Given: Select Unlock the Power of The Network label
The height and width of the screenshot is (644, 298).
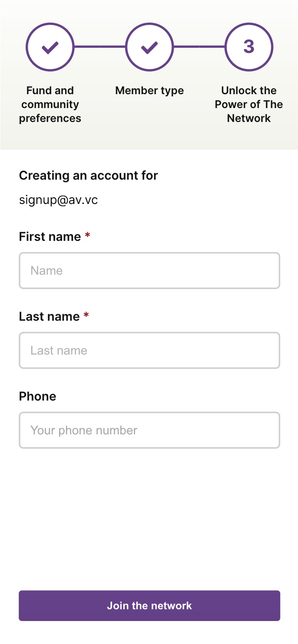Looking at the screenshot, I should tap(249, 105).
